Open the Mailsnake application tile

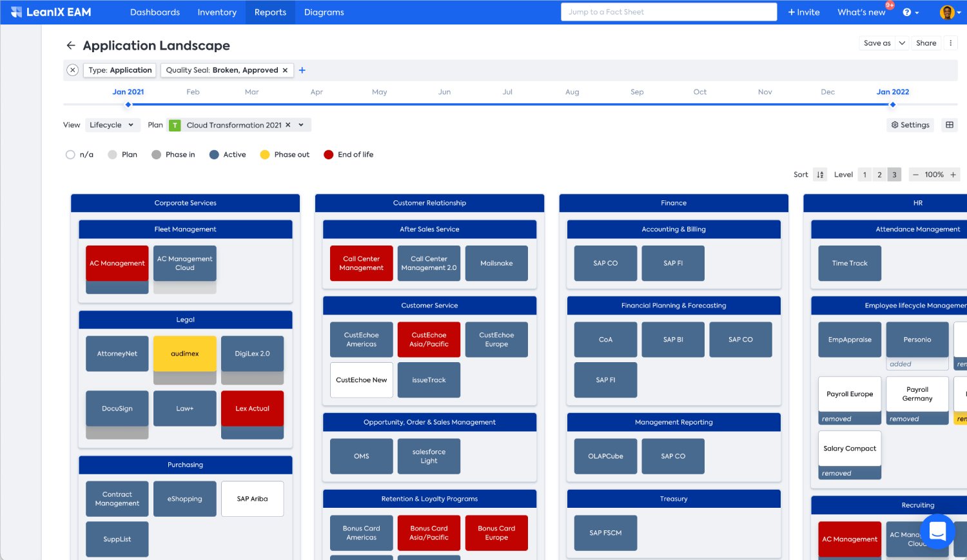pos(496,264)
